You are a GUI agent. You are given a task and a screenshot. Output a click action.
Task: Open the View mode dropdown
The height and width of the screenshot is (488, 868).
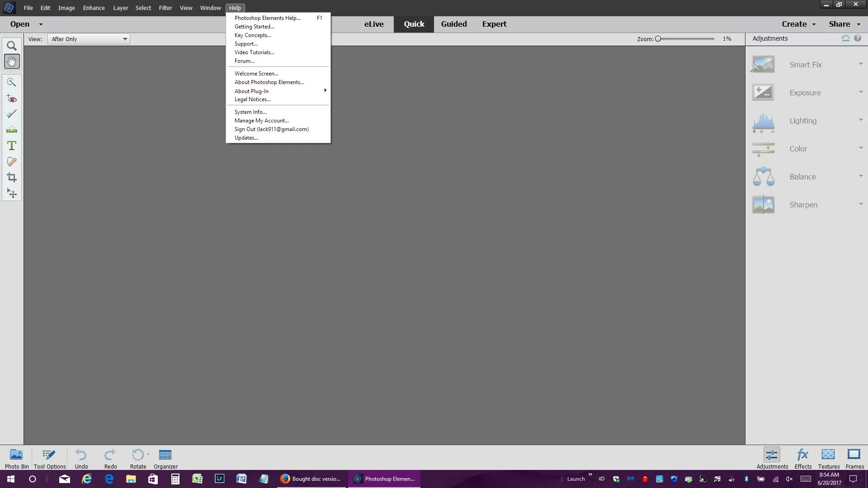click(x=89, y=39)
